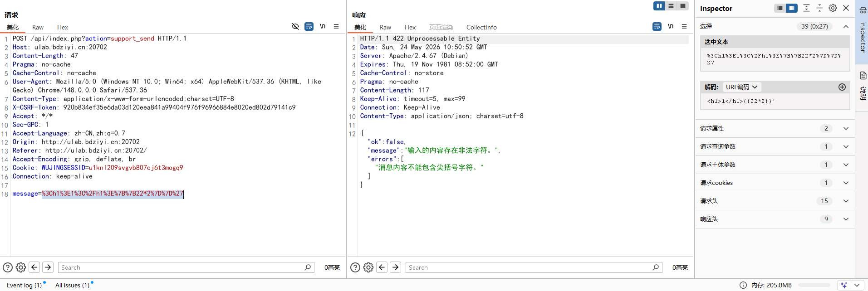Collapse all Inspector sections icon
868x291 pixels.
(x=819, y=8)
